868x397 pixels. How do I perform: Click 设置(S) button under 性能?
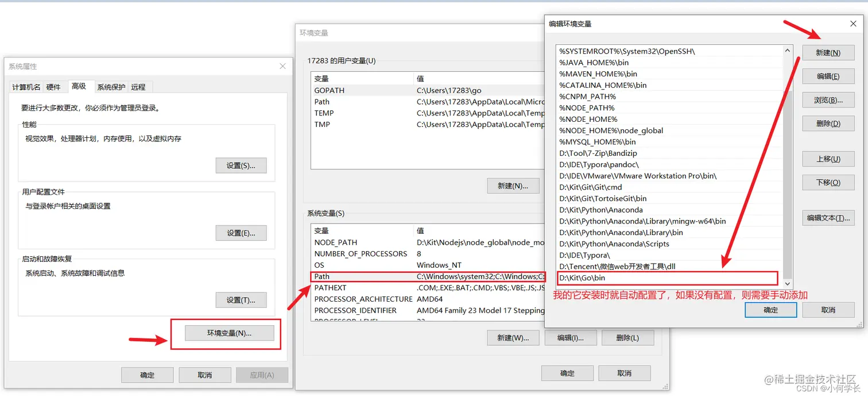[x=241, y=165]
